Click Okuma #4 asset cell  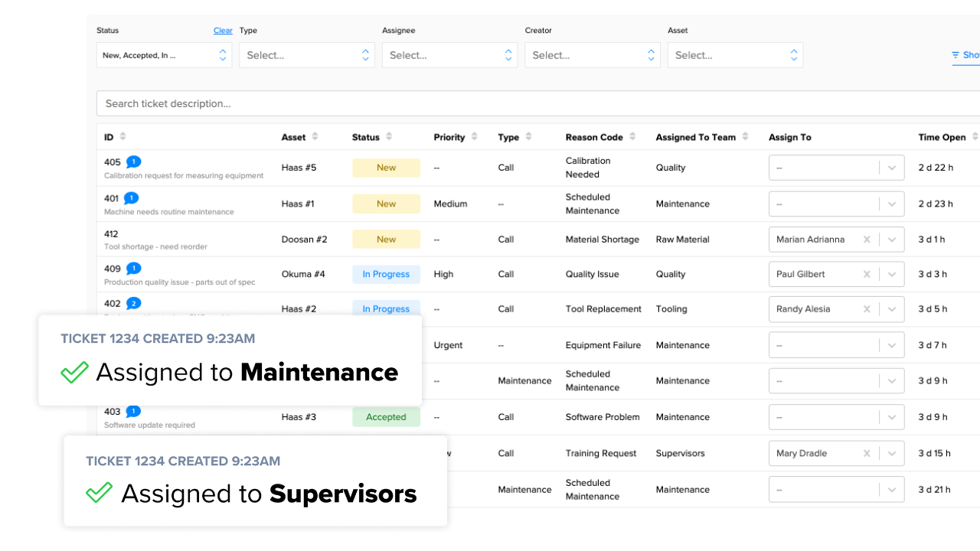tap(303, 274)
